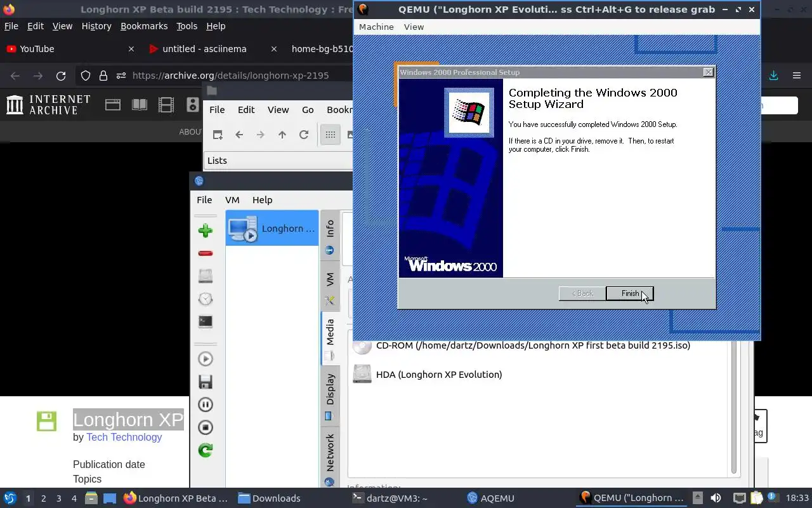Open Internet Archive web icon
Screen dimensions: 812x508
(x=113, y=105)
